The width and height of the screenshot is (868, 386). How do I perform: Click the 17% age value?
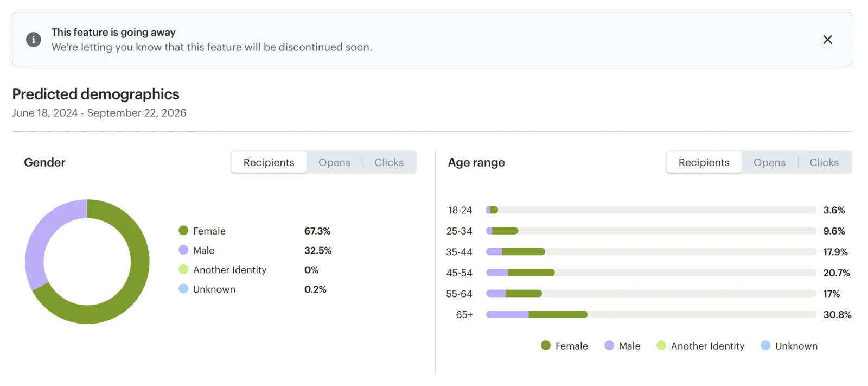(831, 294)
